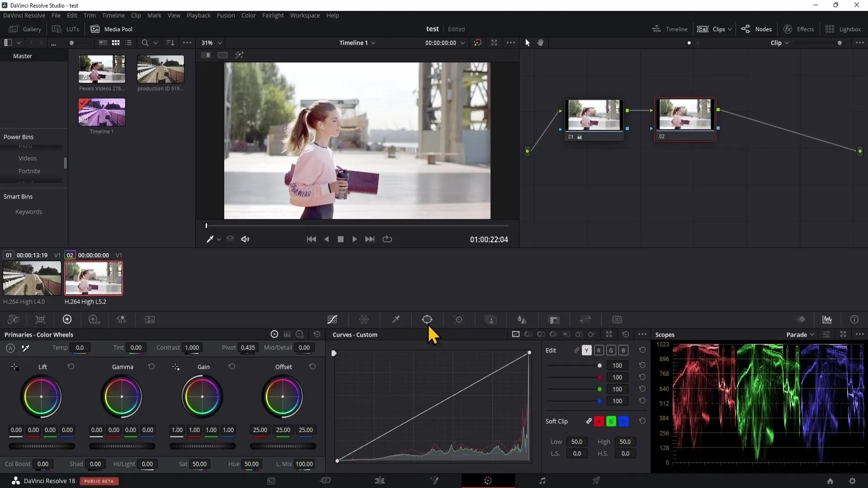Click the Playback menu in menu bar
This screenshot has height=488, width=868.
tap(199, 15)
